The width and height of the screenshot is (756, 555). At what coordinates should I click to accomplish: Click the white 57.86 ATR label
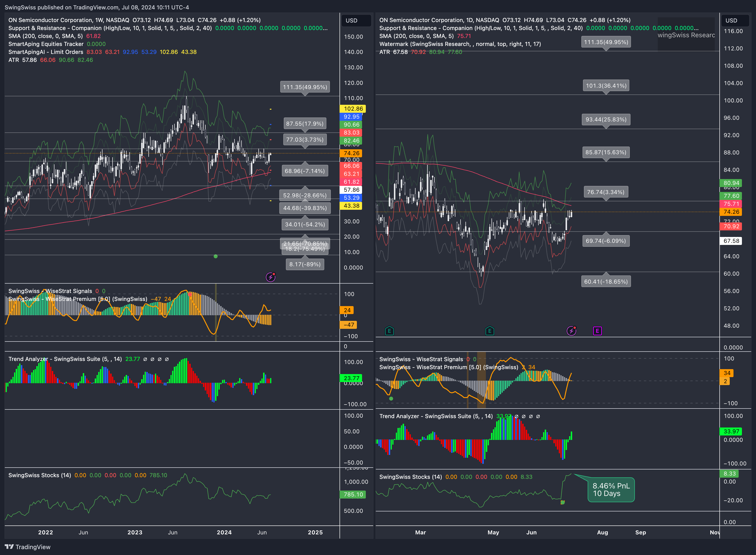pyautogui.click(x=351, y=190)
